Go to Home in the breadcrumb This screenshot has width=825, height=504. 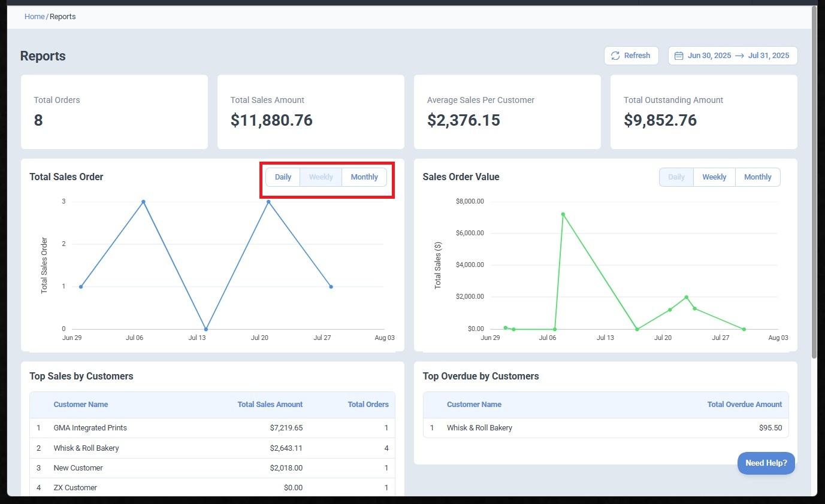click(x=34, y=17)
